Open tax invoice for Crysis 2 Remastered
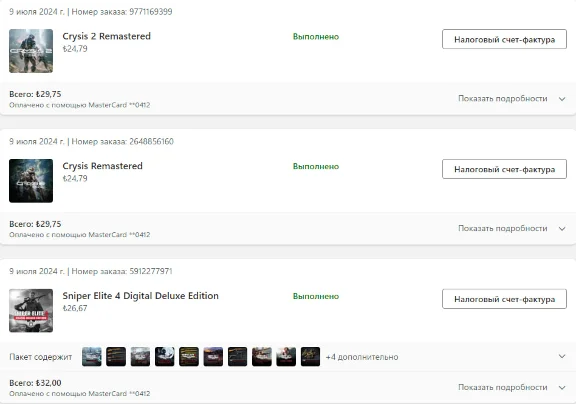 click(x=504, y=39)
